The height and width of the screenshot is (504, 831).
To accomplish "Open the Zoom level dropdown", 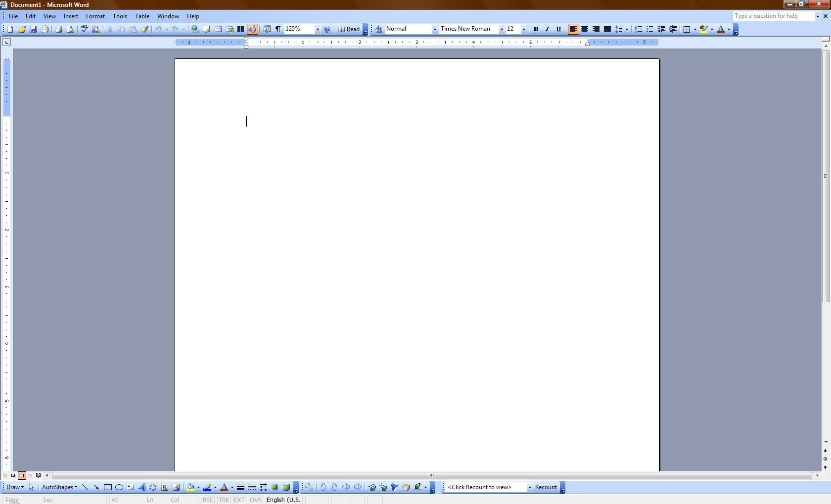I will pos(317,29).
